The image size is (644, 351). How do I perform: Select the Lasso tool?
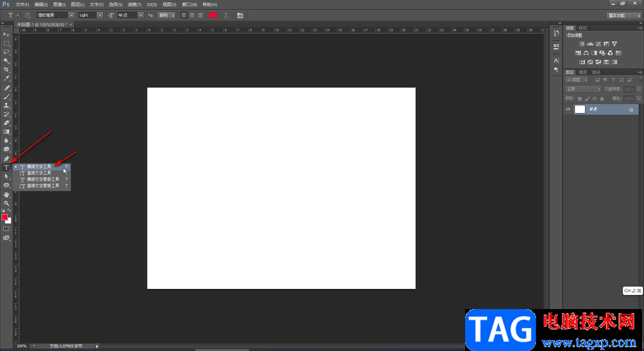pos(6,52)
